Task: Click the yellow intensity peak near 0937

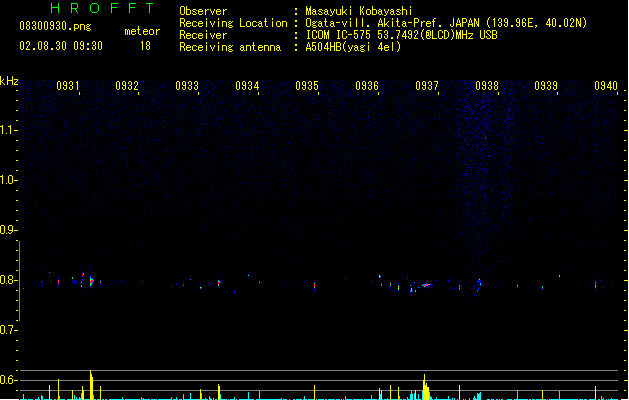Action: coord(426,387)
